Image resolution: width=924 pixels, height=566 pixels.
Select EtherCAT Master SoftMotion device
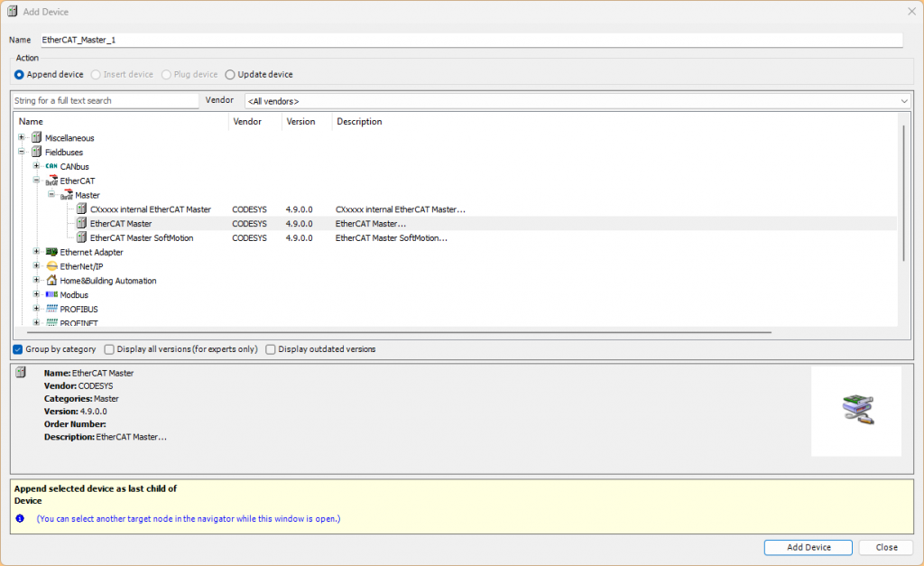point(141,238)
